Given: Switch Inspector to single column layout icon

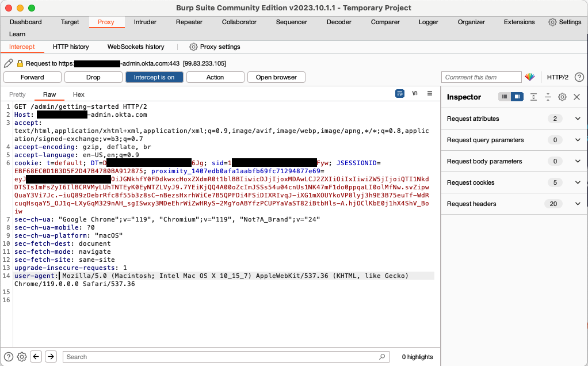Looking at the screenshot, I should click(505, 97).
